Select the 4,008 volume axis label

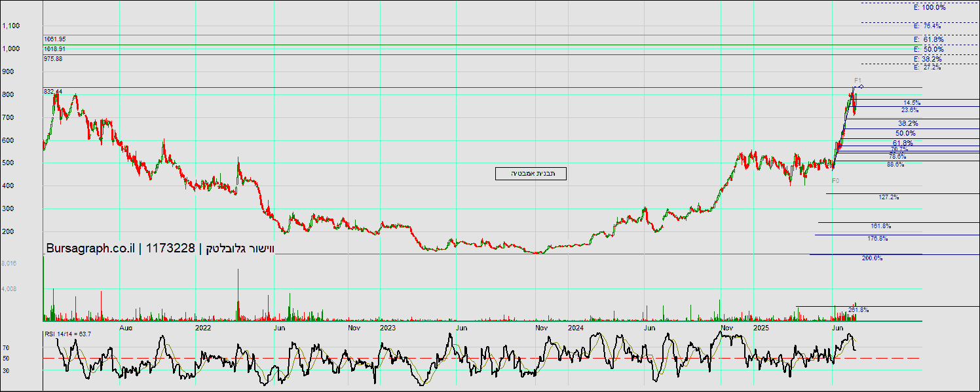click(9, 288)
